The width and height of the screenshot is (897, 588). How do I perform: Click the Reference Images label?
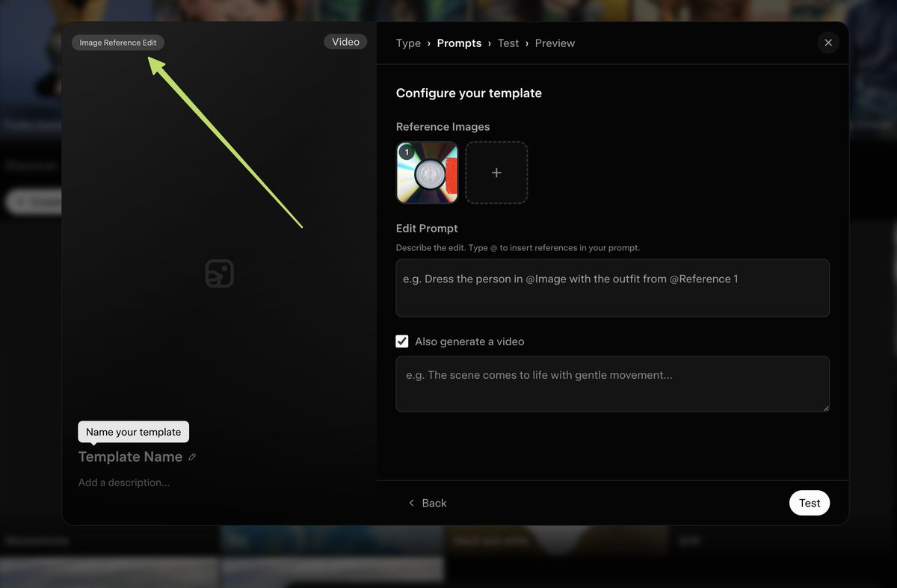443,127
